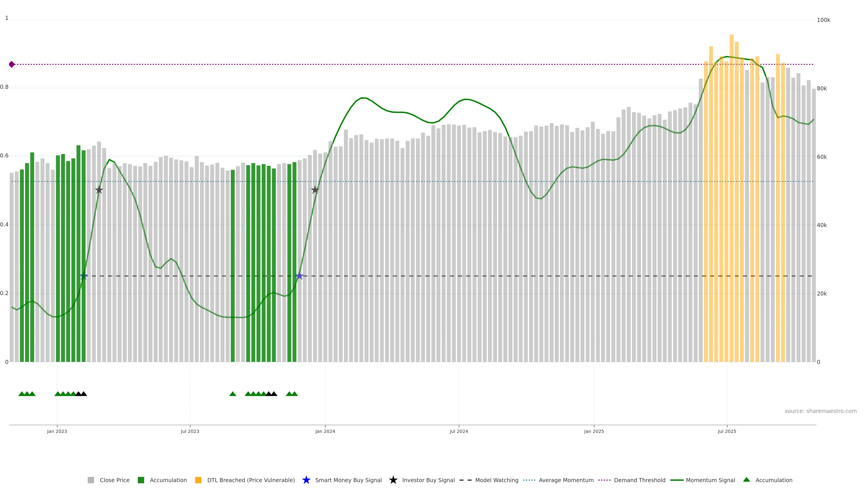Click the green Accumulation triangle legend icon
This screenshot has height=488, width=868.
click(746, 480)
